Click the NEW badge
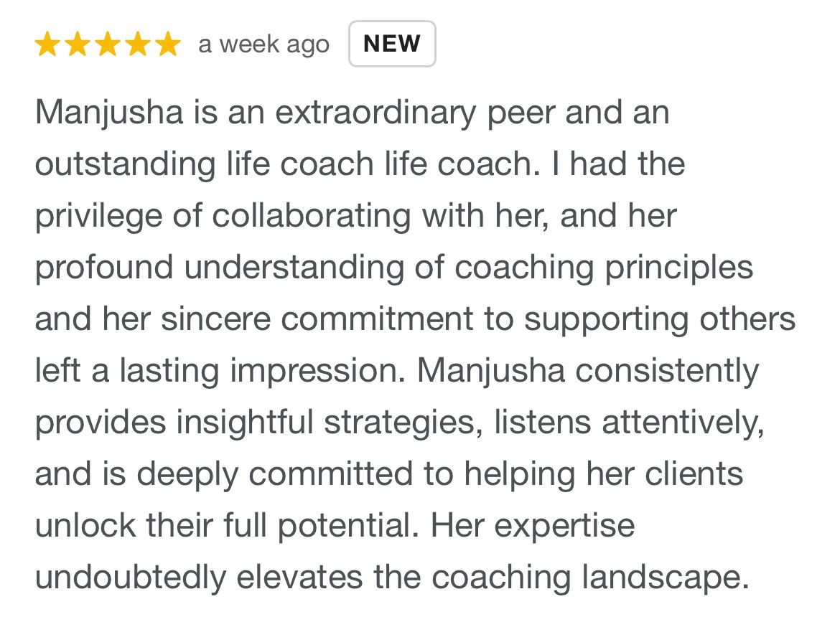 pyautogui.click(x=392, y=44)
